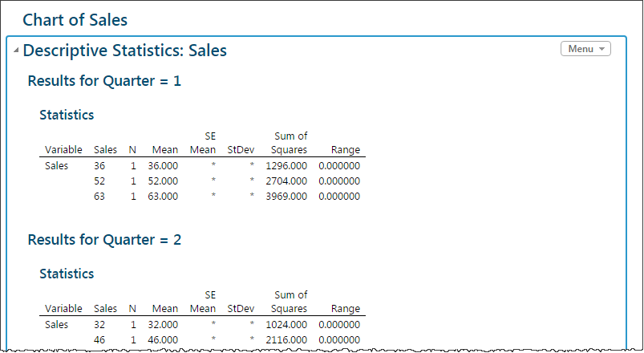Click the Mean value 63.000
644x353 pixels.
click(163, 197)
